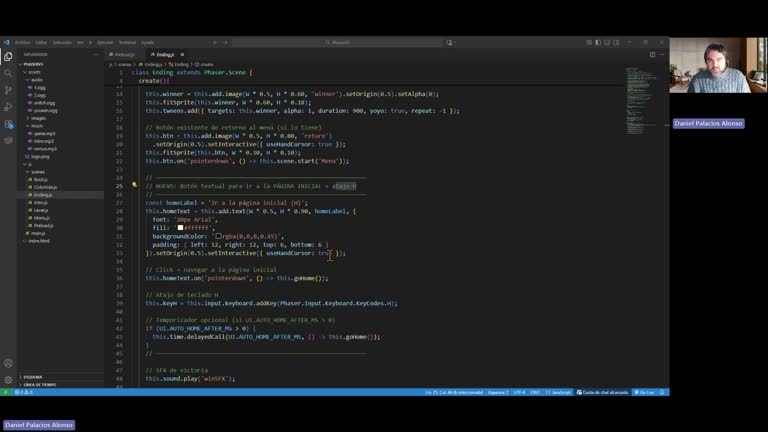Click the code minimap overview
The height and width of the screenshot is (432, 768).
642,100
